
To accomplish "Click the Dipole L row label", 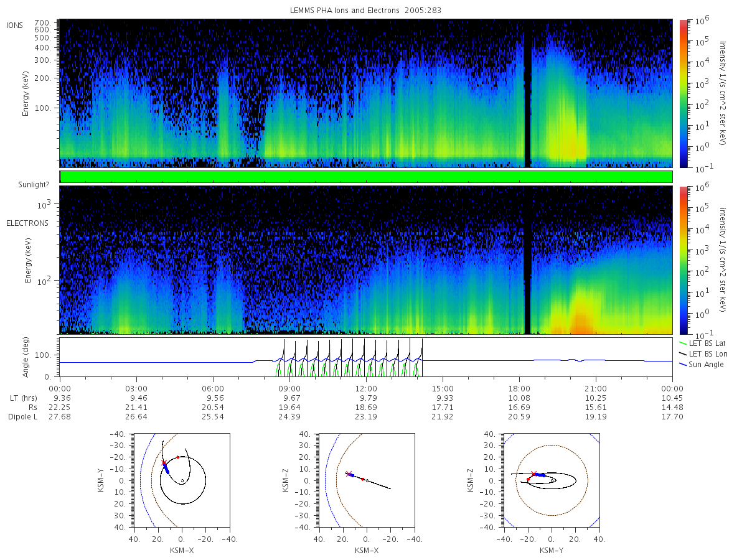I will pos(22,416).
